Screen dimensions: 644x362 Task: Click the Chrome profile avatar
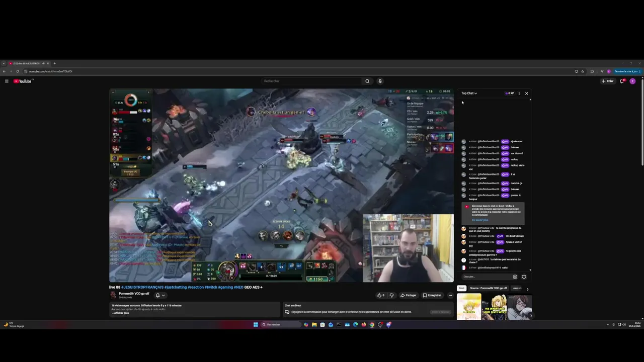click(609, 71)
